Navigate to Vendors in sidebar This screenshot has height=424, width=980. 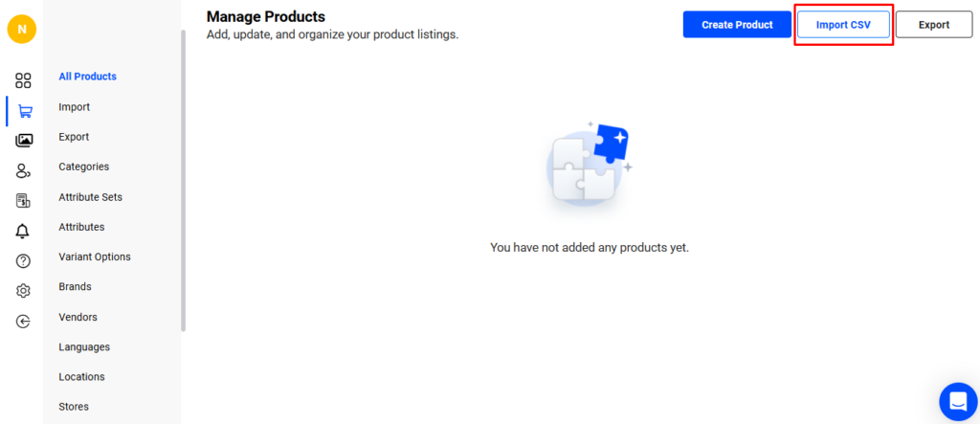[78, 317]
